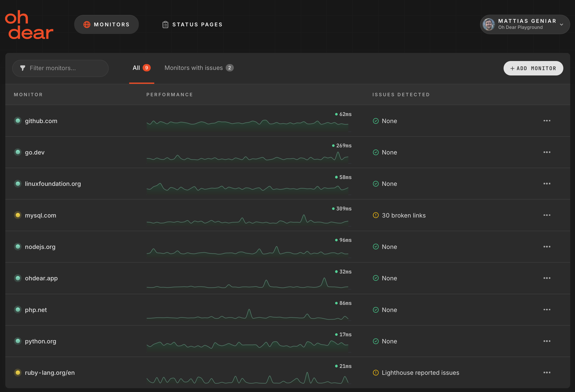
Task: Click the yellow status dot for mysql.com
Action: (x=18, y=215)
